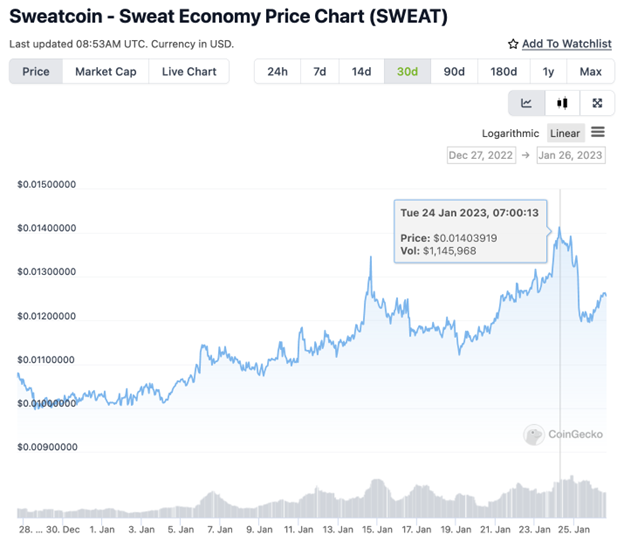Switch to candlestick chart view
624x541 pixels.
(x=562, y=103)
